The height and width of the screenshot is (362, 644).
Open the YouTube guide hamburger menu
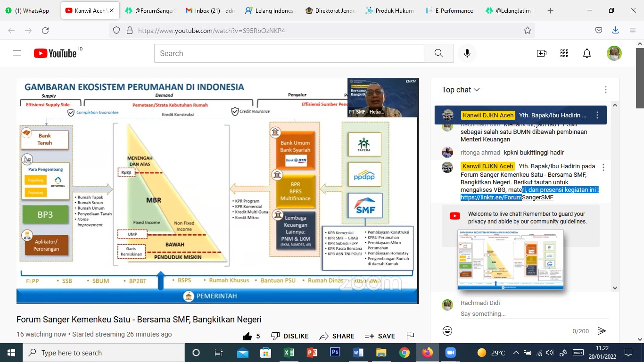pos(17,53)
